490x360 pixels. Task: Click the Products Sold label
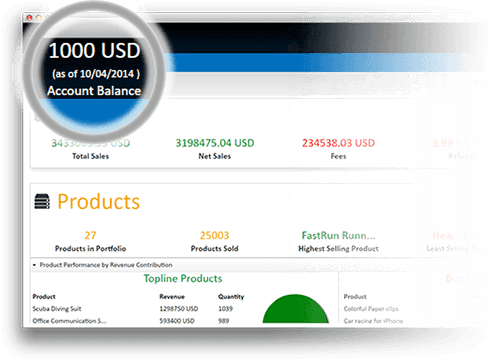(x=214, y=249)
